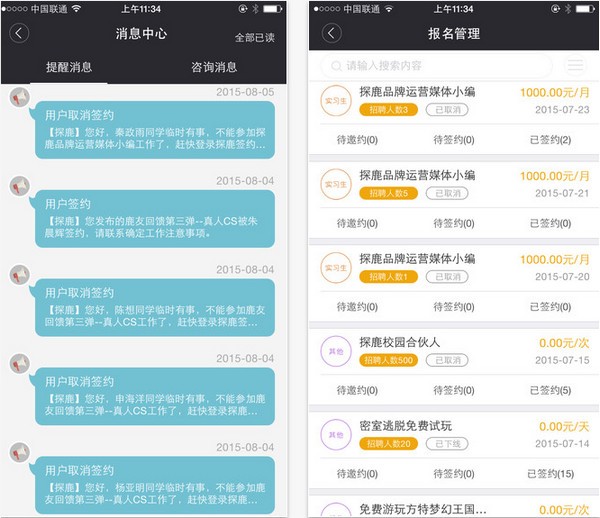Open the 已签约(2) list
The height and width of the screenshot is (518, 600).
point(549,140)
